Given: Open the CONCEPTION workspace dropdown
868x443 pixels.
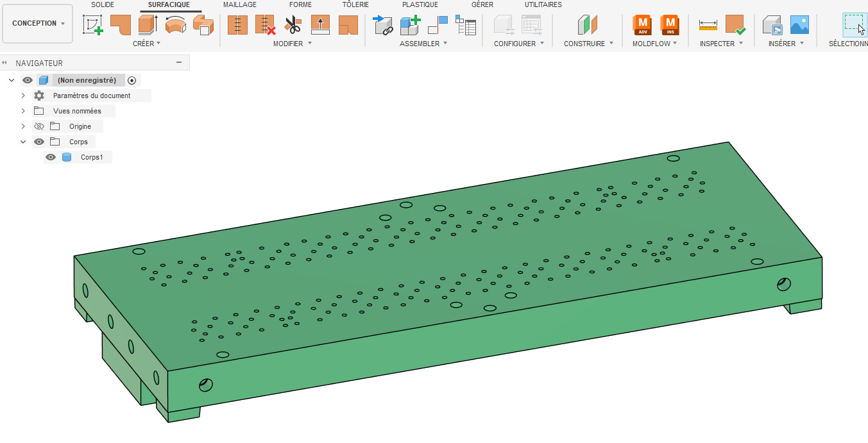Looking at the screenshot, I should pos(38,24).
